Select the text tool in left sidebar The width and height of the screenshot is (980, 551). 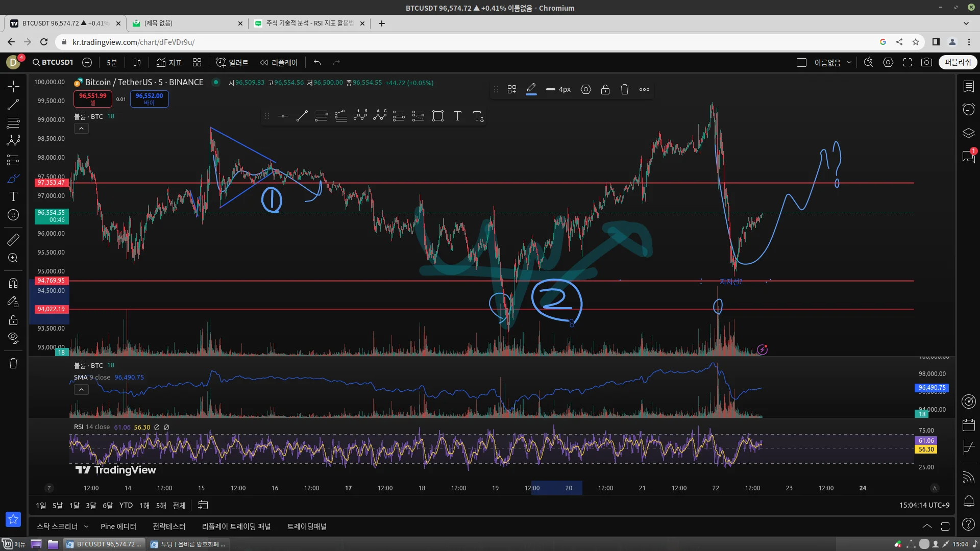click(13, 197)
